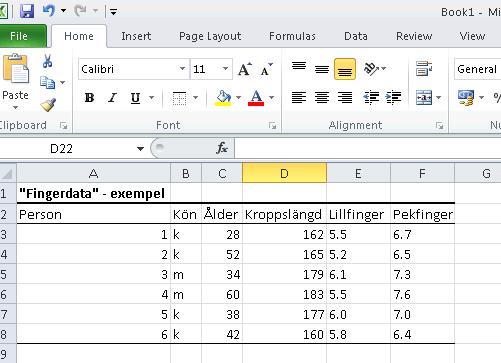Click Accounting Number Format icon
Image resolution: width=501 pixels, height=363 pixels.
pyautogui.click(x=466, y=98)
